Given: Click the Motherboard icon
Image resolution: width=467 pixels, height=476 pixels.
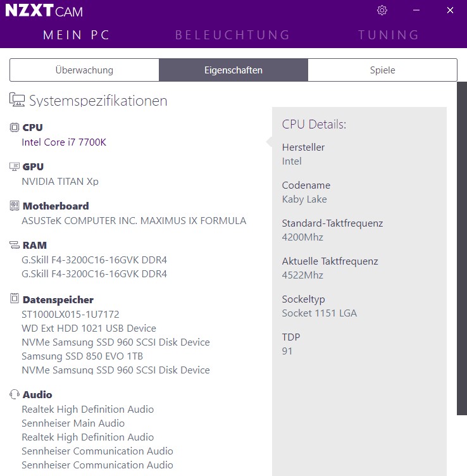Looking at the screenshot, I should [x=15, y=206].
